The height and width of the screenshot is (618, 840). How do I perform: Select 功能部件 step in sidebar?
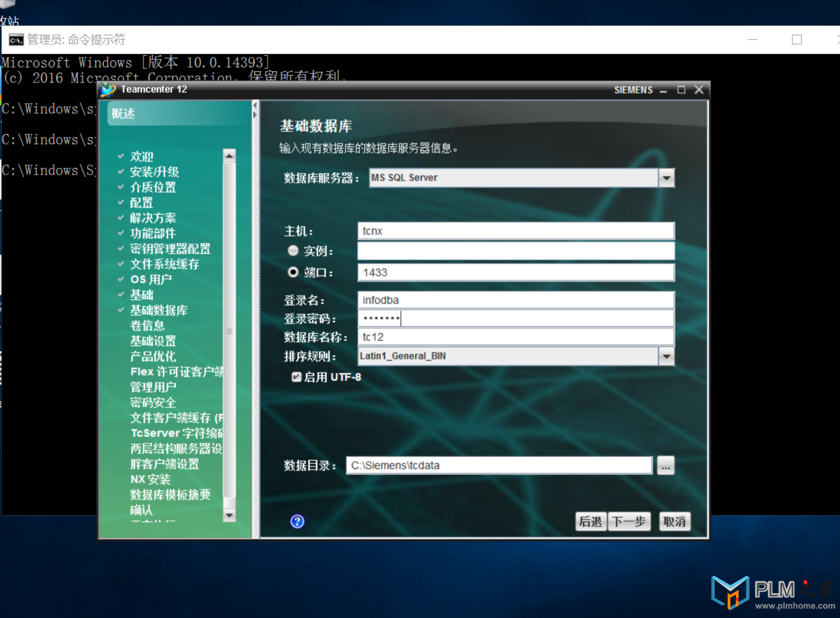click(x=153, y=233)
